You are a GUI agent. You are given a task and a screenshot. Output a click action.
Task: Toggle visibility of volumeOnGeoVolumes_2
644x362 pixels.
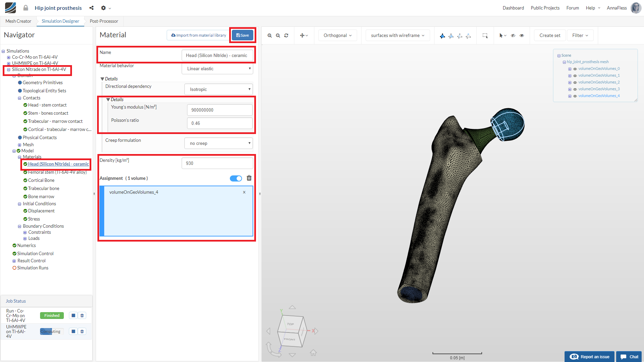point(575,82)
